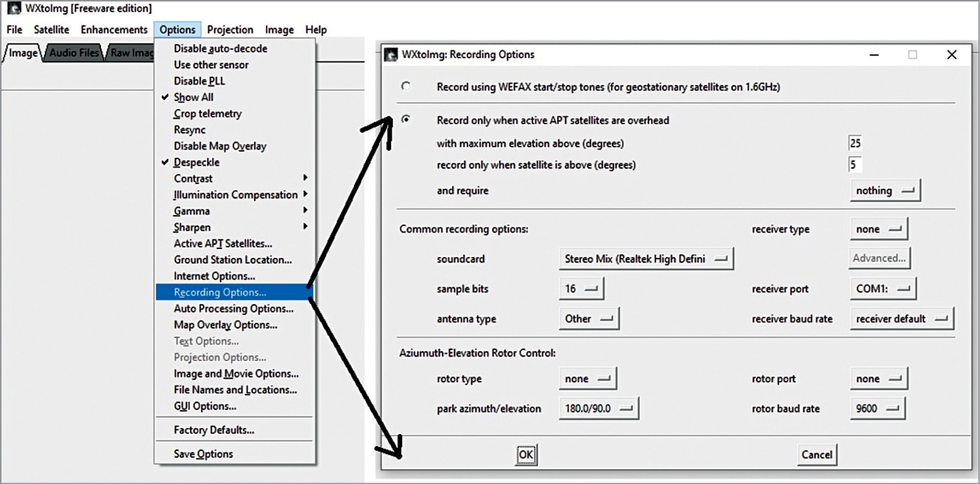This screenshot has width=980, height=484.
Task: Cancel the Recording Options dialog
Action: pyautogui.click(x=817, y=455)
